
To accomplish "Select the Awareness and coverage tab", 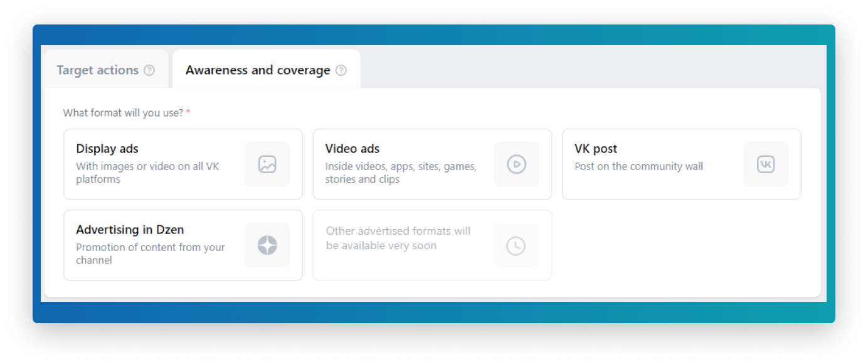I will pos(257,70).
